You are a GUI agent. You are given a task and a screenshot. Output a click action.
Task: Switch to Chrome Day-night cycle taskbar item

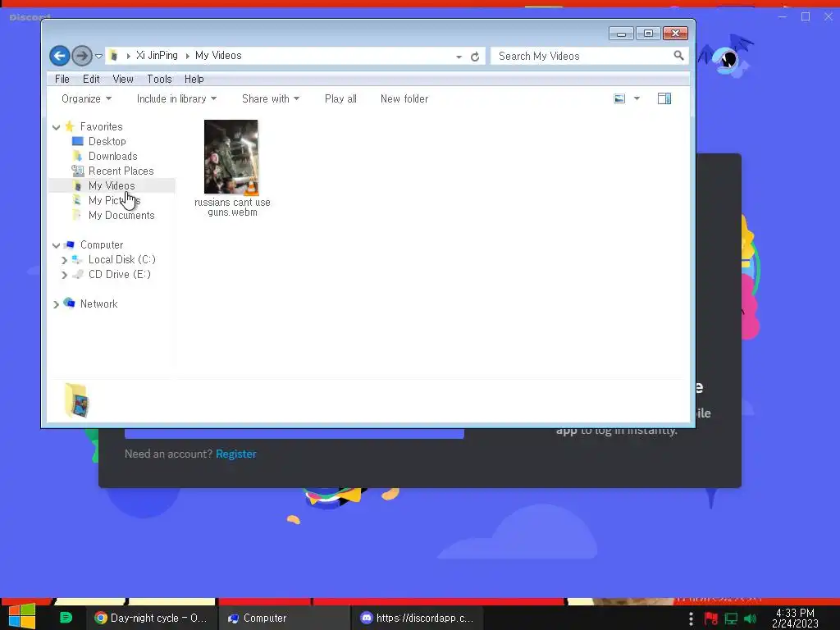tap(151, 618)
